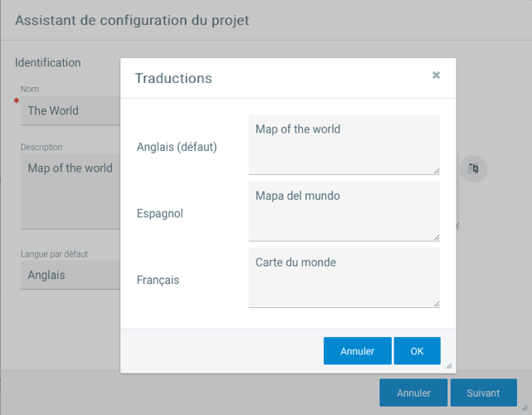
Task: Select the Français translation text area
Action: 344,277
